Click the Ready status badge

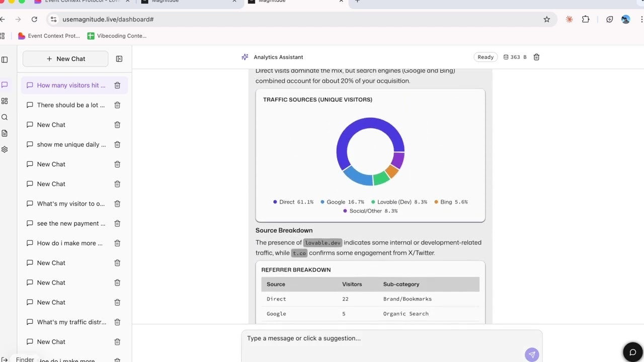point(486,57)
